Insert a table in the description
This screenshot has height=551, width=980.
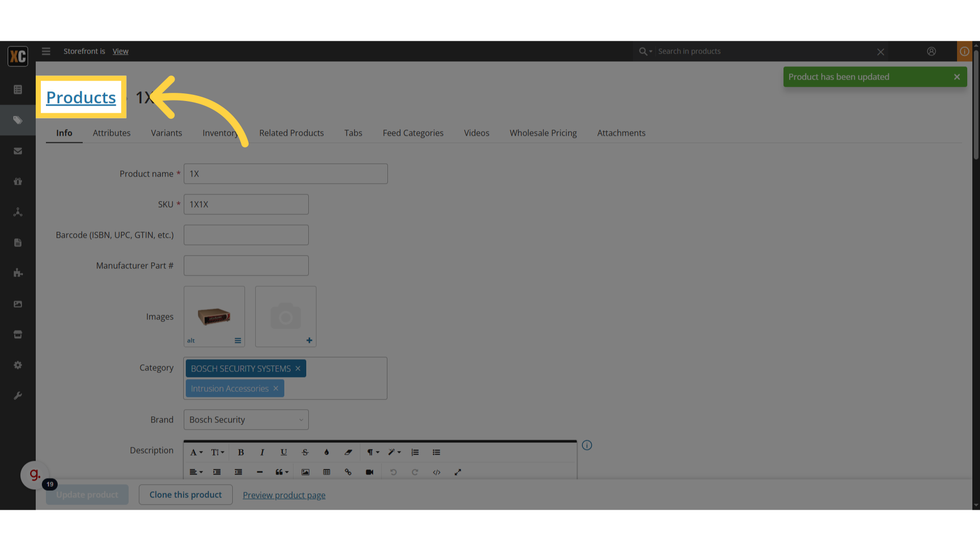(x=327, y=472)
